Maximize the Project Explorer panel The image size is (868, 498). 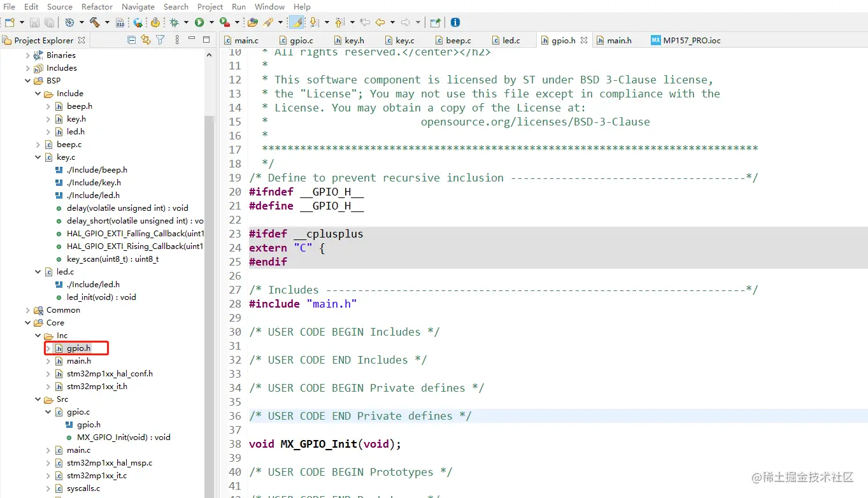tap(206, 39)
